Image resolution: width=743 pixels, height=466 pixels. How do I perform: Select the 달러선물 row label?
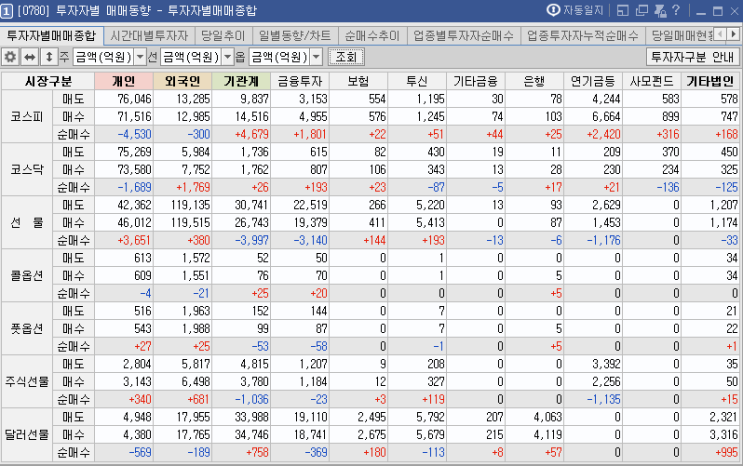(27, 435)
